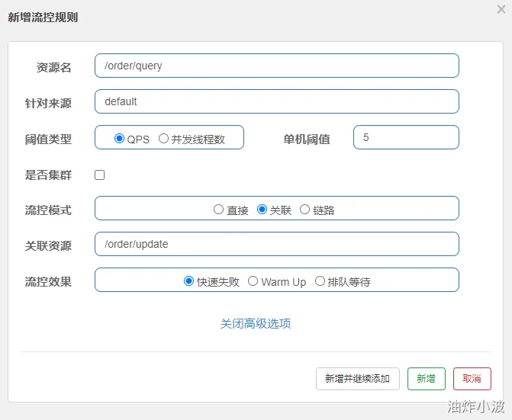Collapse advanced options via 关闭高级选项
The height and width of the screenshot is (420, 512).
tap(256, 323)
